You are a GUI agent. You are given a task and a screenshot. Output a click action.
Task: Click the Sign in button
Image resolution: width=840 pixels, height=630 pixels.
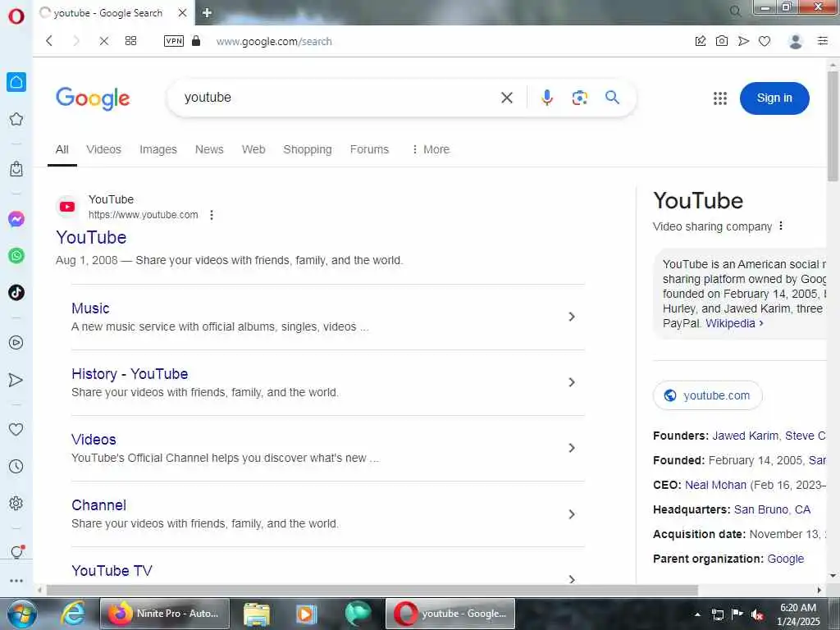(x=774, y=98)
